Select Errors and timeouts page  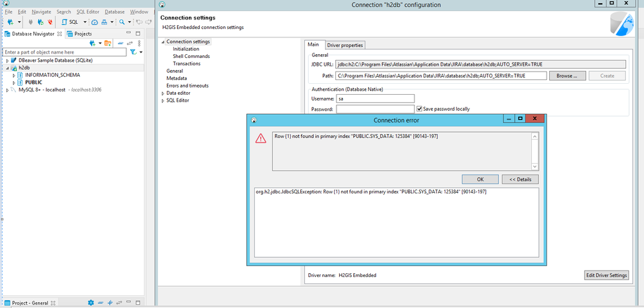(188, 86)
